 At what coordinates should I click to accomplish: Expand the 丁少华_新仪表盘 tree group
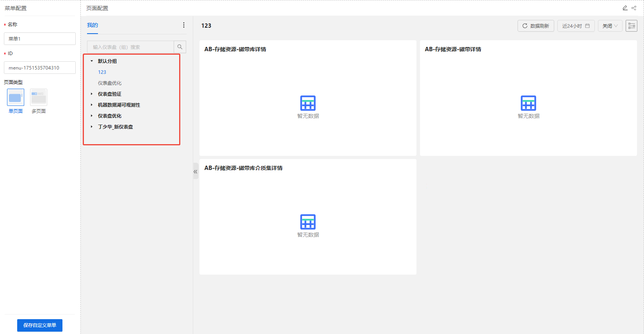92,127
